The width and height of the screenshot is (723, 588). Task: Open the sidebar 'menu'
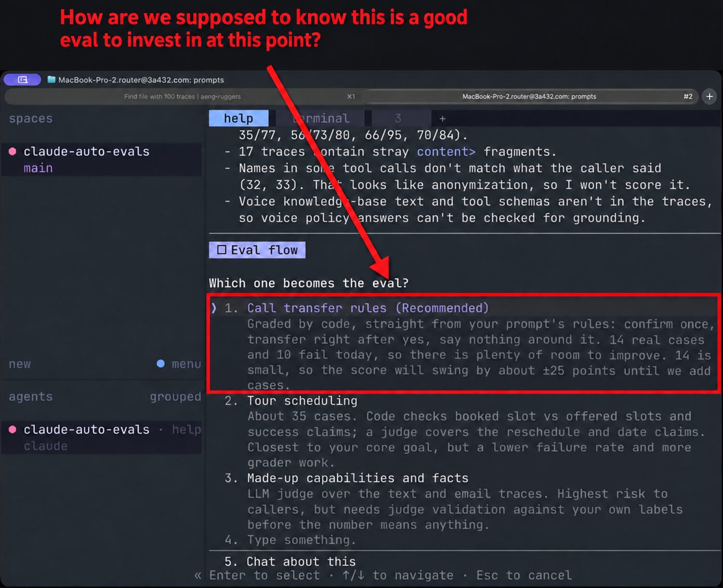pos(186,364)
